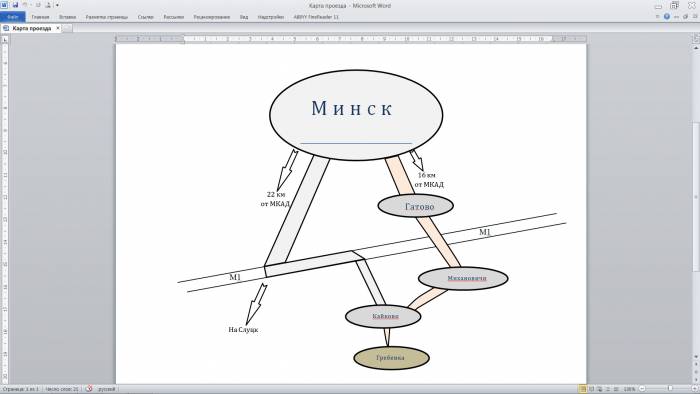
Task: Click the русский language status indicator
Action: coord(107,389)
